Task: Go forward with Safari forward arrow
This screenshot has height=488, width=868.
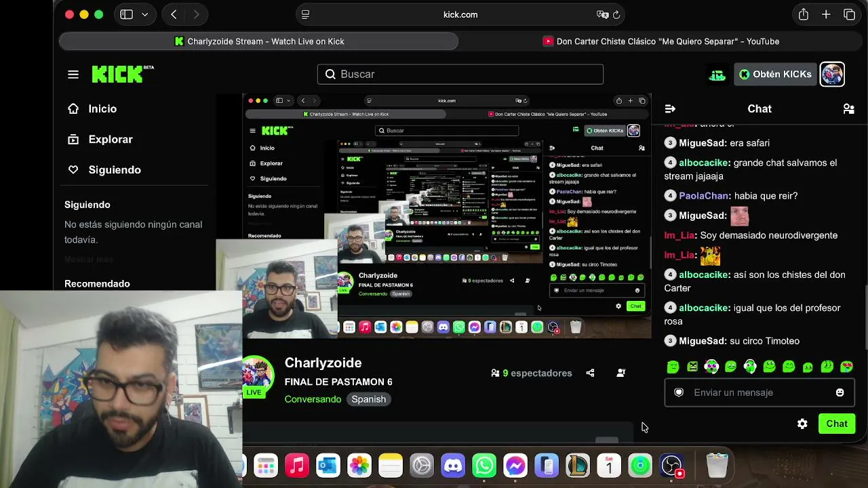Action: [196, 14]
